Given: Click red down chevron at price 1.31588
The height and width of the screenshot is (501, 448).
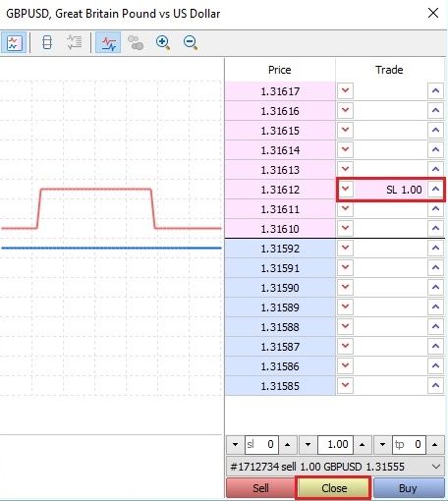Looking at the screenshot, I should (x=345, y=326).
